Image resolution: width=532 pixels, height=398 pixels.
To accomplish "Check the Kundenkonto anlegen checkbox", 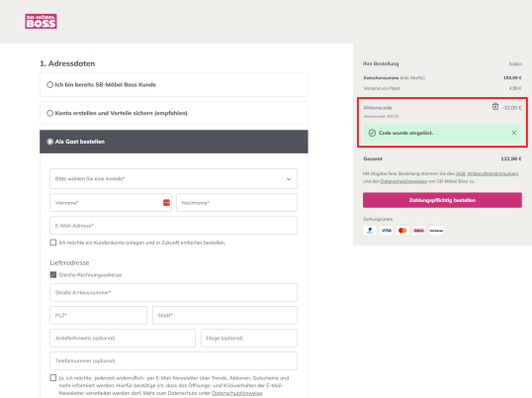I will (x=53, y=243).
